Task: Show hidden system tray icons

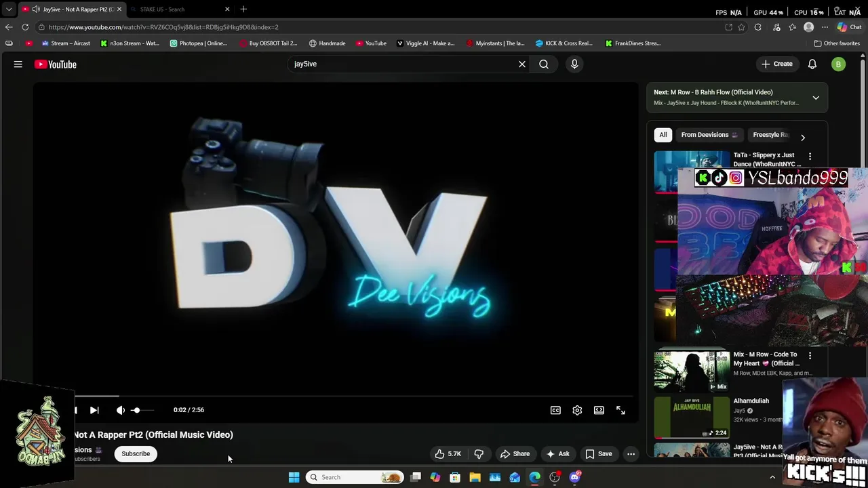Action: (x=772, y=477)
